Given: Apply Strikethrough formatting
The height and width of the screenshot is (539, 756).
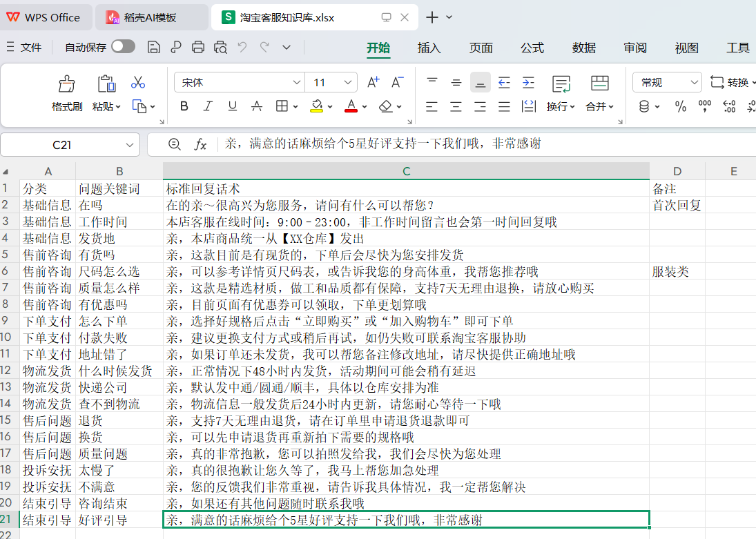Looking at the screenshot, I should (257, 106).
